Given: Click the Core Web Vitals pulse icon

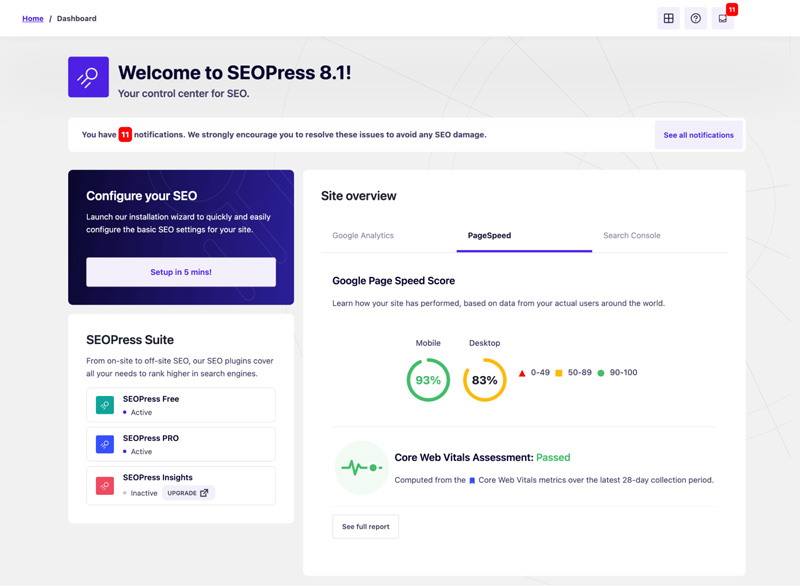Looking at the screenshot, I should coord(360,467).
